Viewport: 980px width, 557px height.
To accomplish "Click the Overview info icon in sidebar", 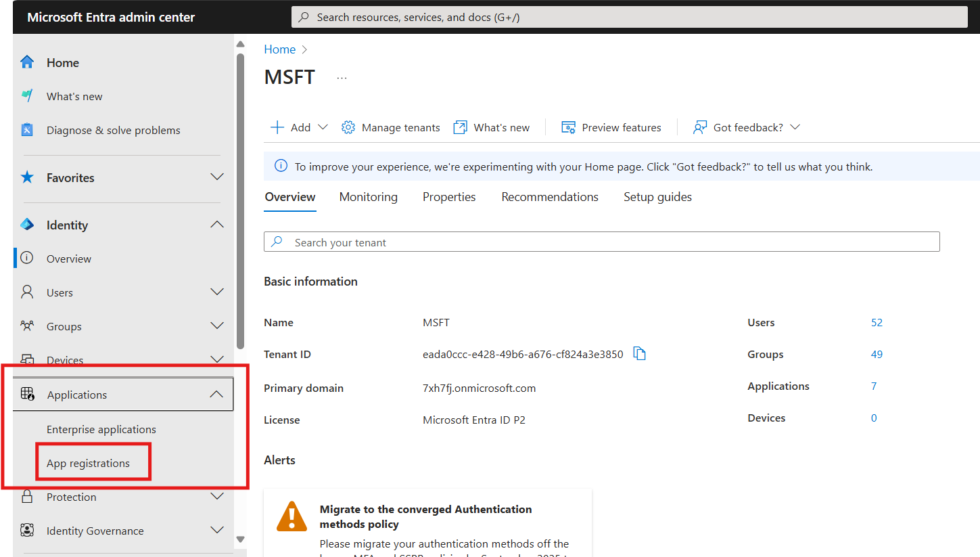I will point(27,258).
